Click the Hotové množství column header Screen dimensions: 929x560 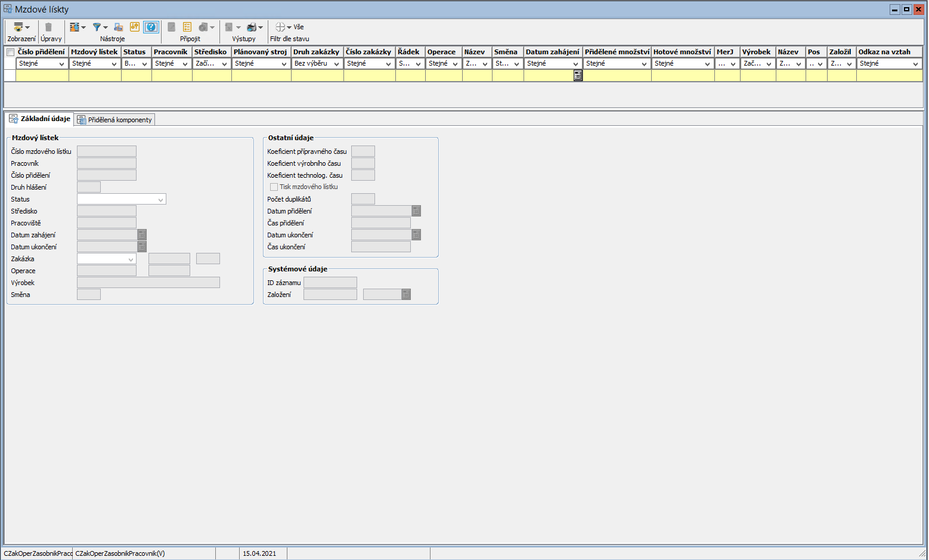tap(682, 52)
